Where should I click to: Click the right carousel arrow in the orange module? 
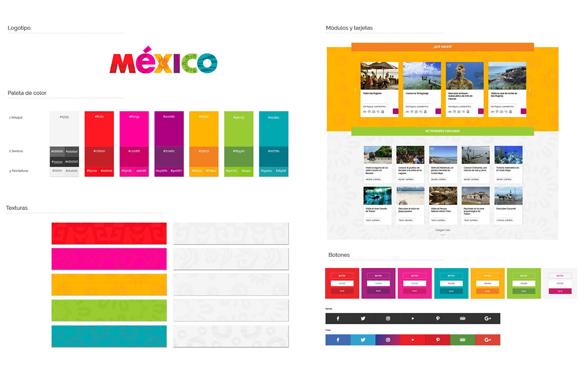pos(529,89)
